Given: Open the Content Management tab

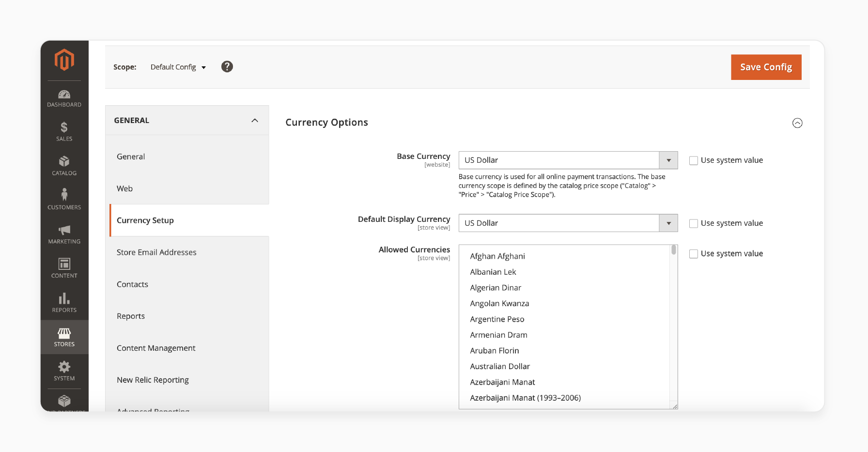Looking at the screenshot, I should (187, 348).
